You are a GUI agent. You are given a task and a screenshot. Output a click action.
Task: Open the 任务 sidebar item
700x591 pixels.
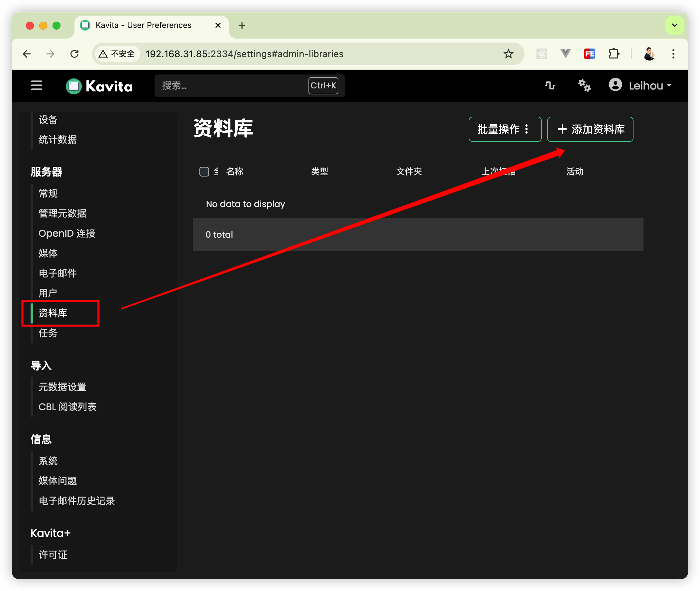pyautogui.click(x=48, y=333)
